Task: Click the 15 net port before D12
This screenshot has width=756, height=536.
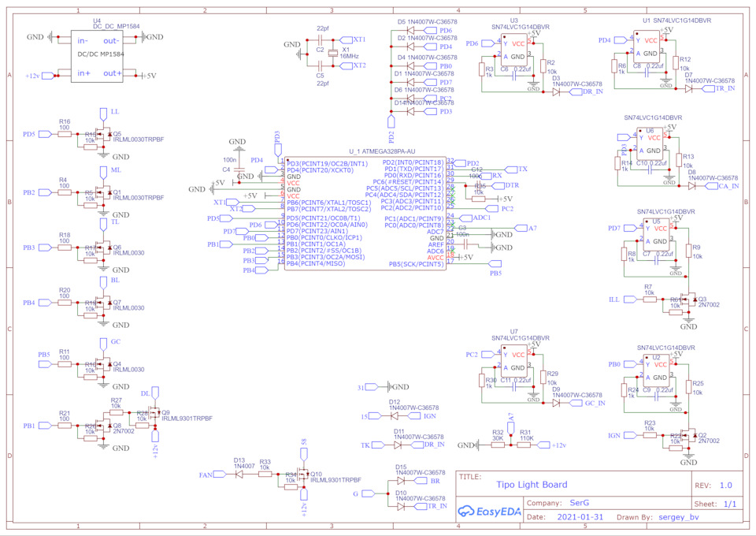Action: coord(375,416)
